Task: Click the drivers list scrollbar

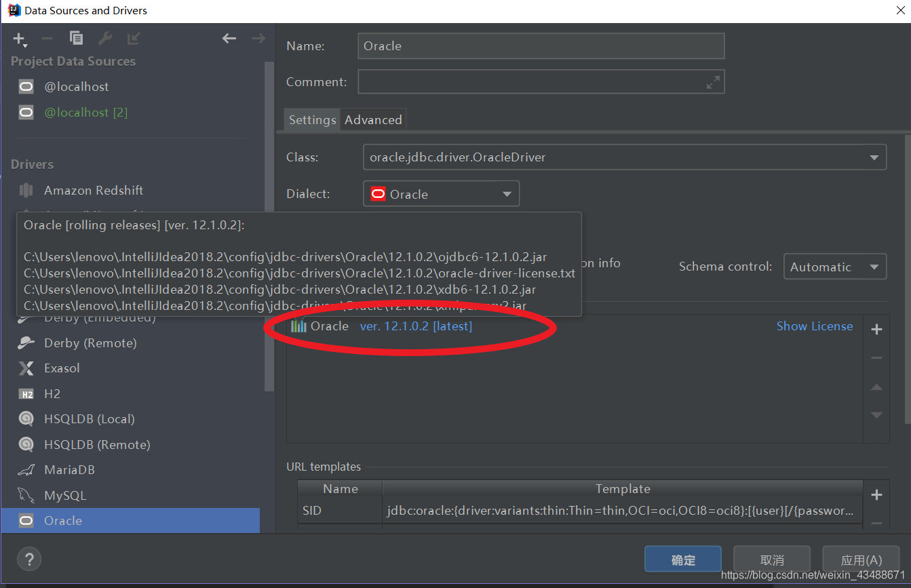Action: point(269,227)
